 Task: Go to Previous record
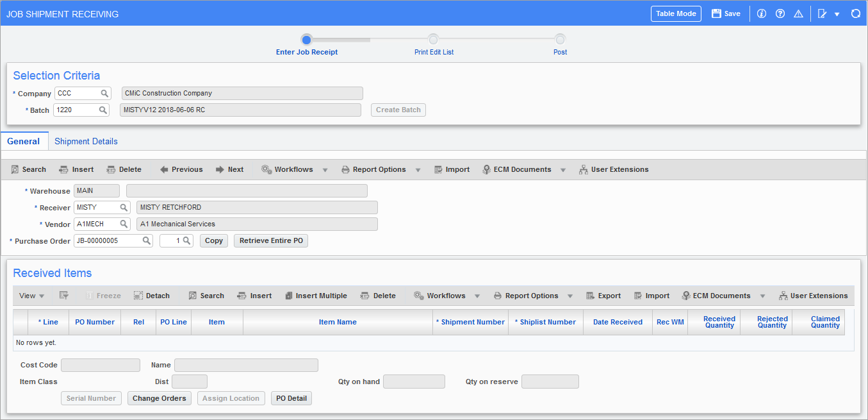click(181, 169)
